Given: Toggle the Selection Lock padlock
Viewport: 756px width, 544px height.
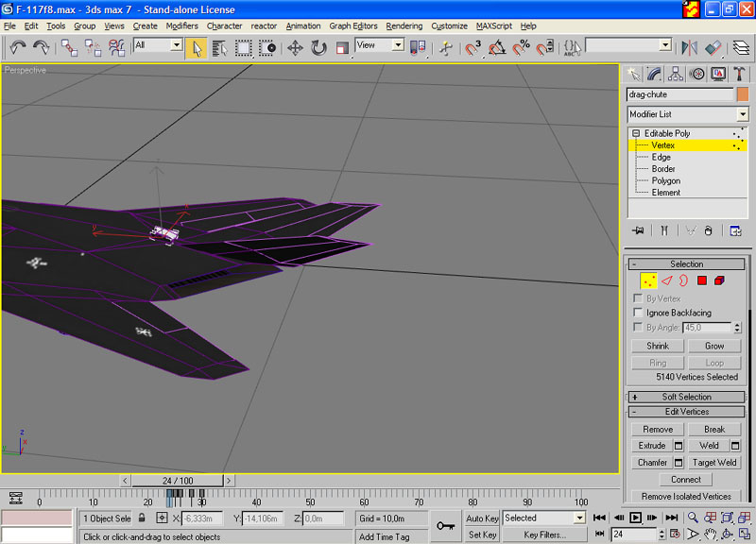Looking at the screenshot, I should [142, 518].
